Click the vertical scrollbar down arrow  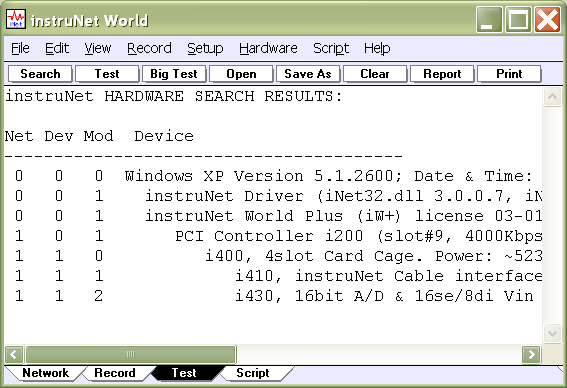(x=552, y=333)
